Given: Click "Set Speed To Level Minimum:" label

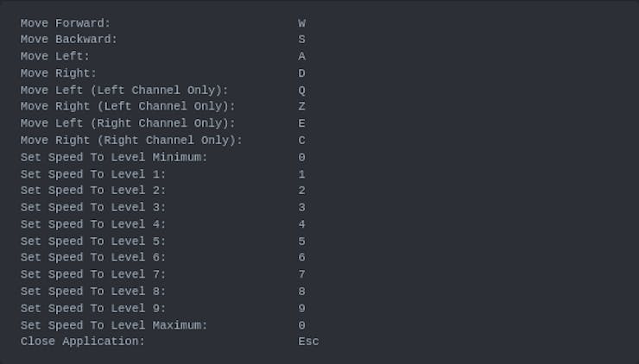Looking at the screenshot, I should coord(114,157).
